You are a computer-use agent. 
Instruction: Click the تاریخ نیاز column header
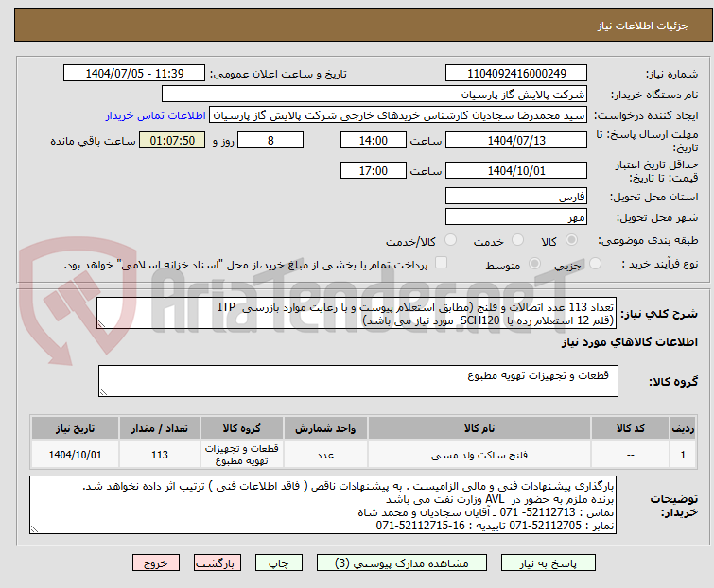click(75, 428)
